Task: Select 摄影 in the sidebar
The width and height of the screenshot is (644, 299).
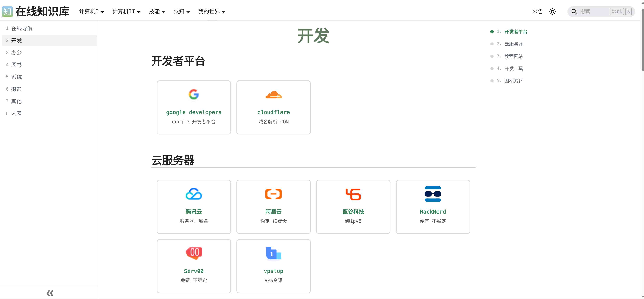Action: click(49, 89)
